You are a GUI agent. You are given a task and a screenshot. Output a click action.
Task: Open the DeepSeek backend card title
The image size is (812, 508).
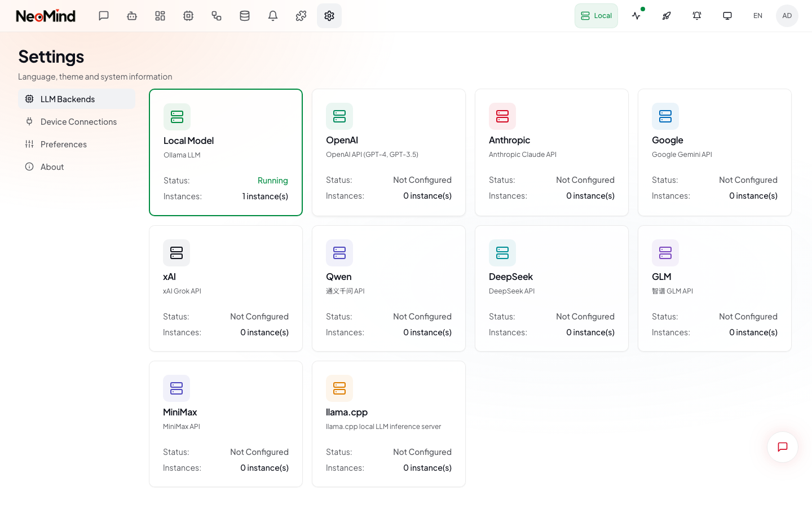[x=510, y=277]
